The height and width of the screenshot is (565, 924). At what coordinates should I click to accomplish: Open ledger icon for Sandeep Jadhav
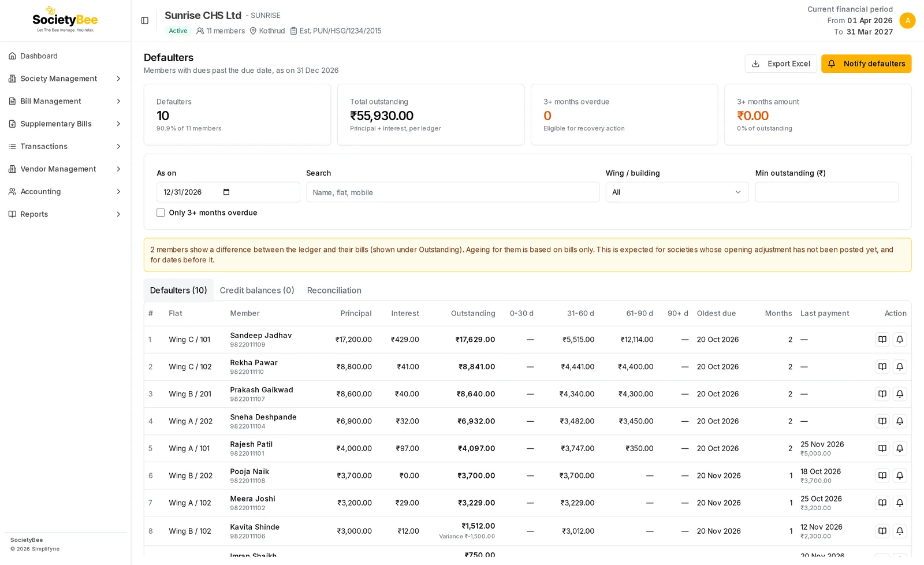(882, 340)
